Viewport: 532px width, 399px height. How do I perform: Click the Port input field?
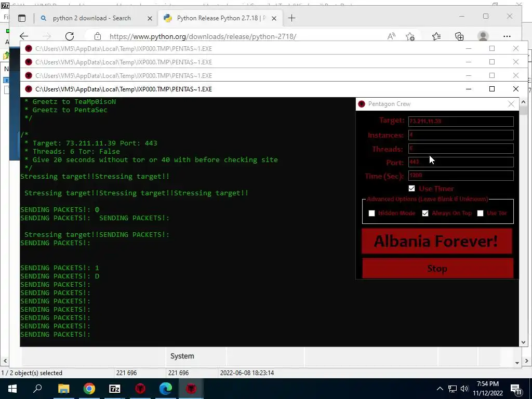pos(461,162)
